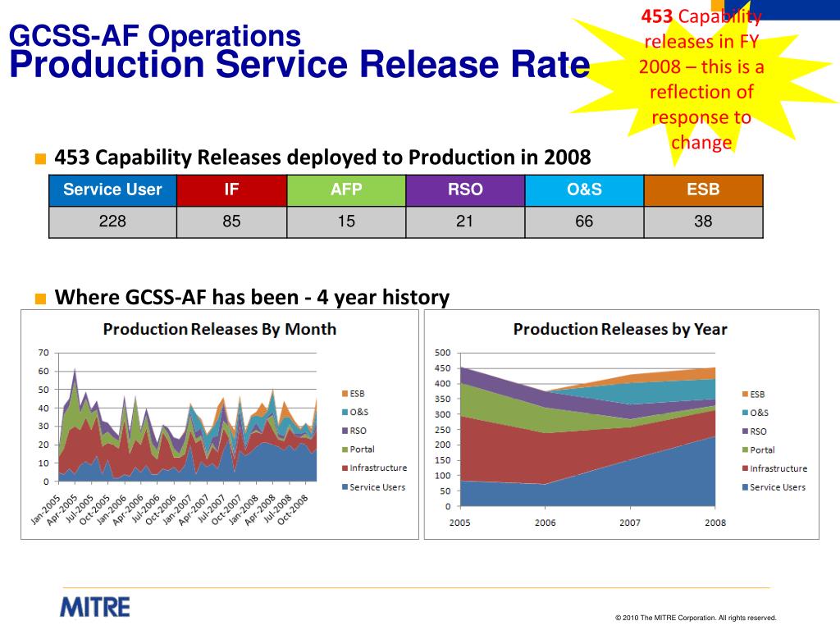The image size is (840, 630).
Task: Click the 70 value on monthly chart axis
Action: (43, 353)
